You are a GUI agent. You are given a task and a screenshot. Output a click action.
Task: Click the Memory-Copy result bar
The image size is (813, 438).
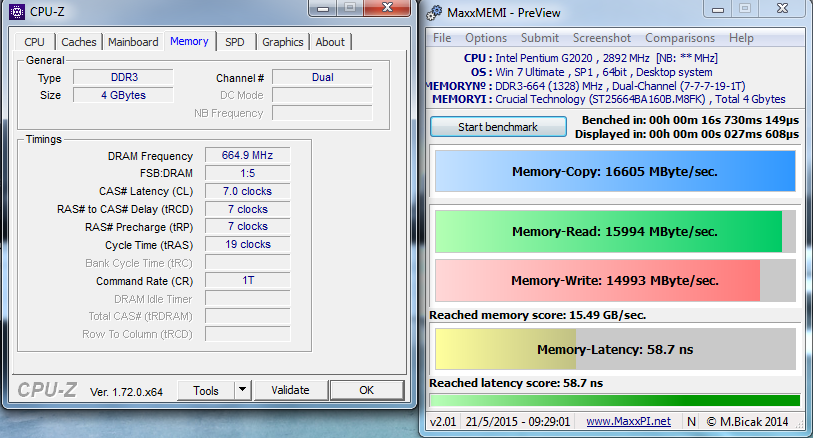[x=615, y=172]
